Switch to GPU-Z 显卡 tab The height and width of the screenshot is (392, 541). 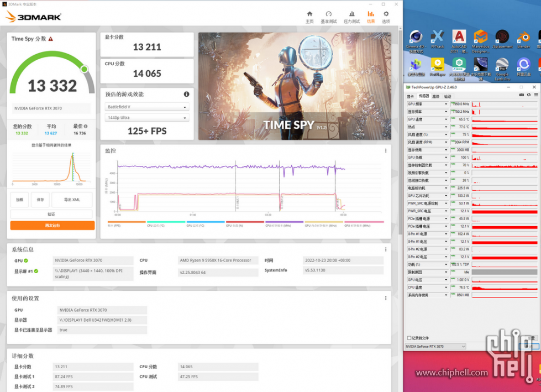tap(410, 96)
